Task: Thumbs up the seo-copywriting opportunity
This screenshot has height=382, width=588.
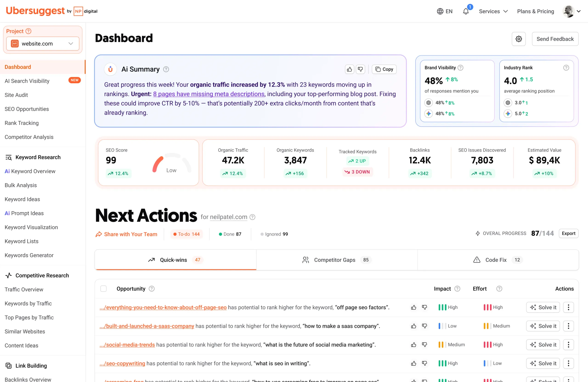Action: [414, 363]
